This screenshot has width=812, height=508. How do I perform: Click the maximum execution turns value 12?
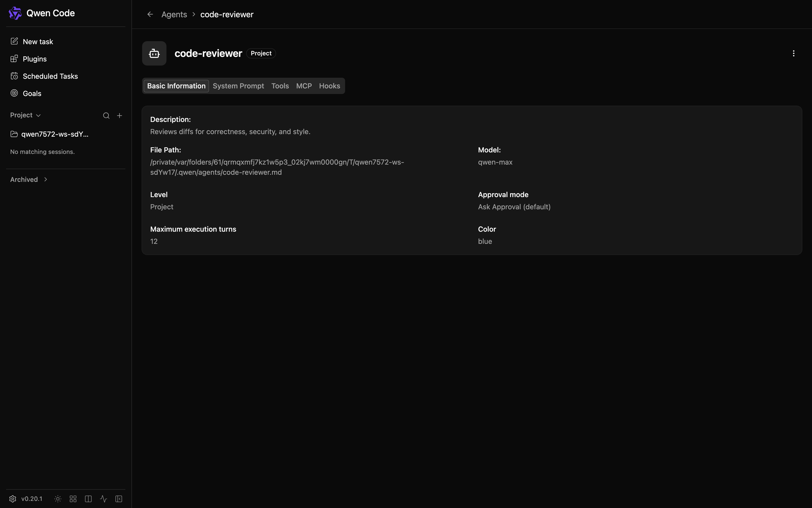pos(154,242)
